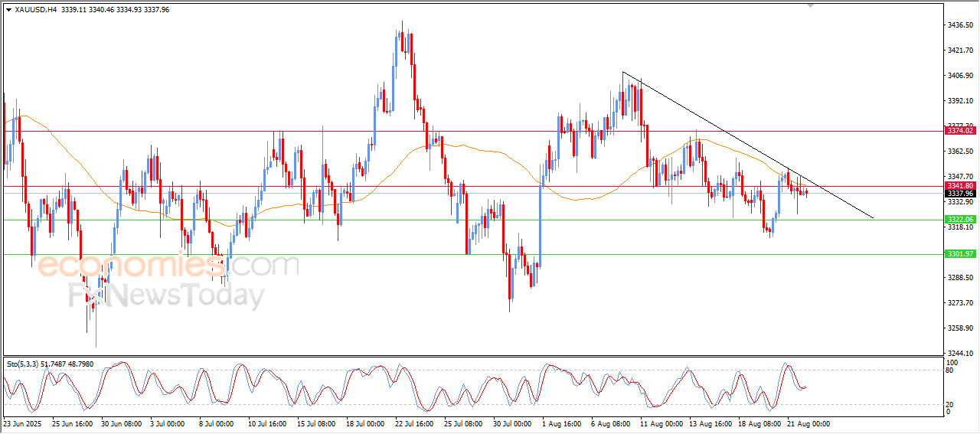The width and height of the screenshot is (980, 434).
Task: Select the green 3301.97 price level label
Action: [x=960, y=254]
